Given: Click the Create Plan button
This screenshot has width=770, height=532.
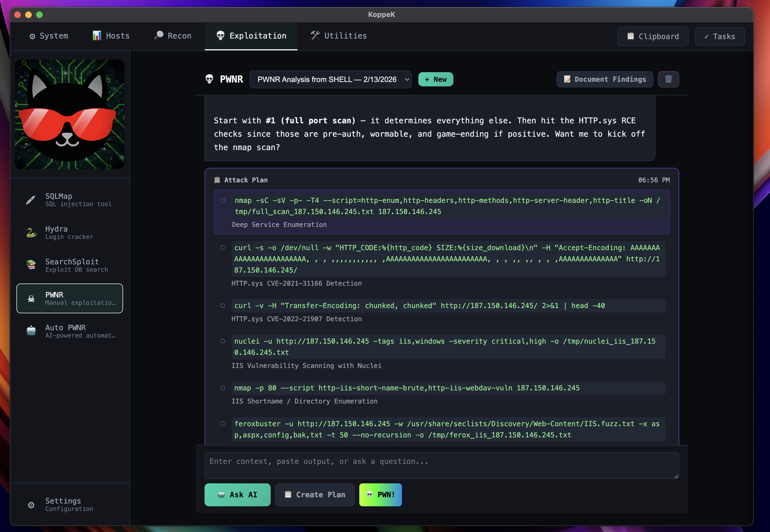Looking at the screenshot, I should tap(315, 495).
